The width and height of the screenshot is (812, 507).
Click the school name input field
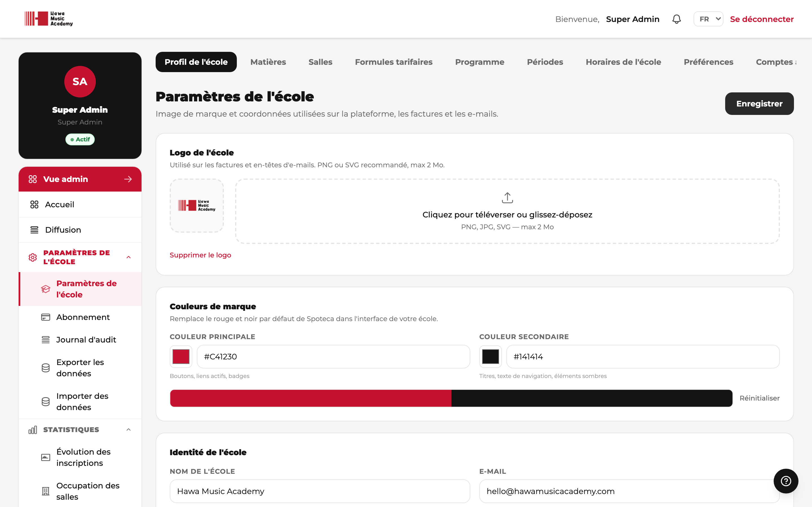pos(320,491)
